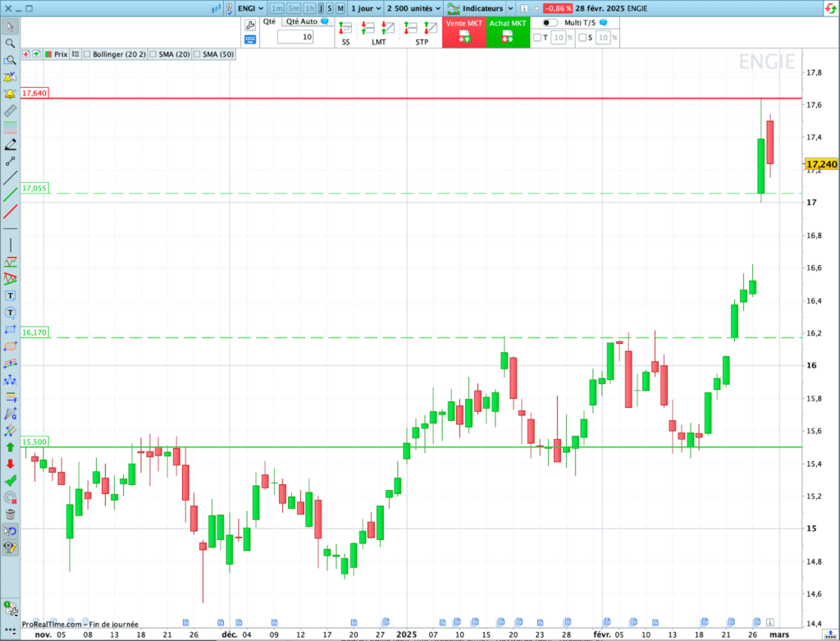Select the rectangle shape tool

(10, 330)
